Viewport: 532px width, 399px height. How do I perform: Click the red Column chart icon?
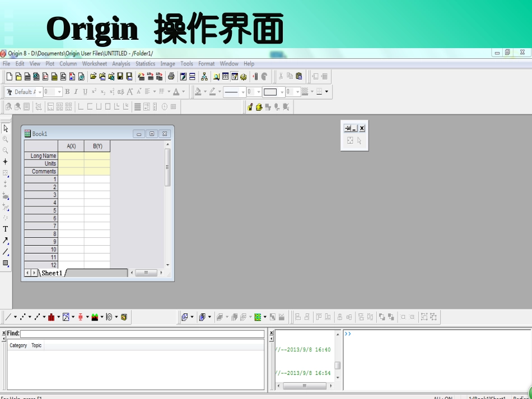(x=51, y=317)
